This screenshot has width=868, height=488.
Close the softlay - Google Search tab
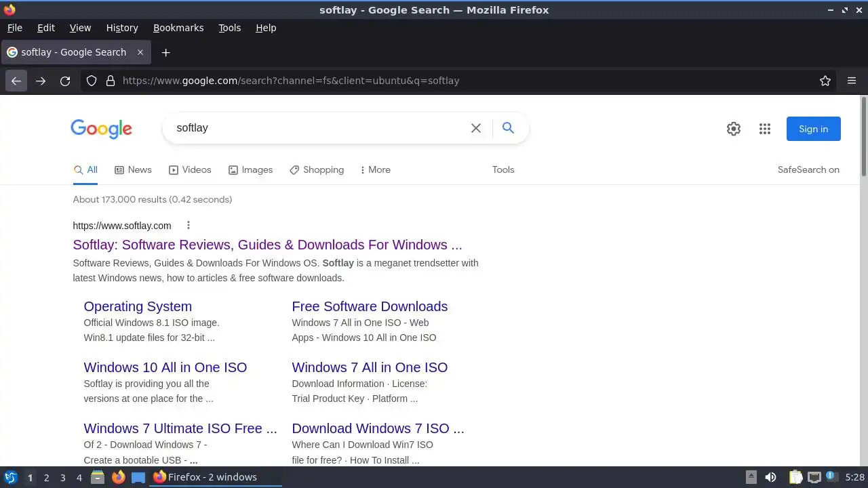click(140, 52)
